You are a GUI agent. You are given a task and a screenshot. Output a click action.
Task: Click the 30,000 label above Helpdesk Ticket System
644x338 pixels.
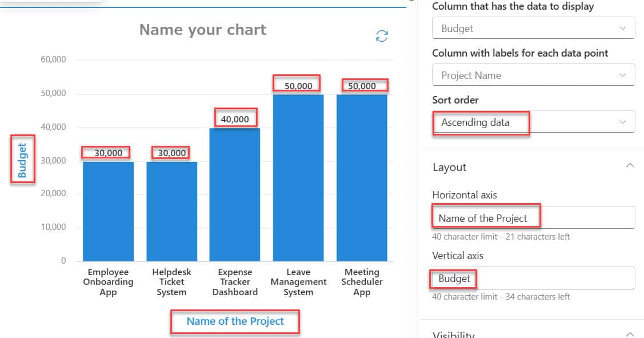[x=170, y=152]
